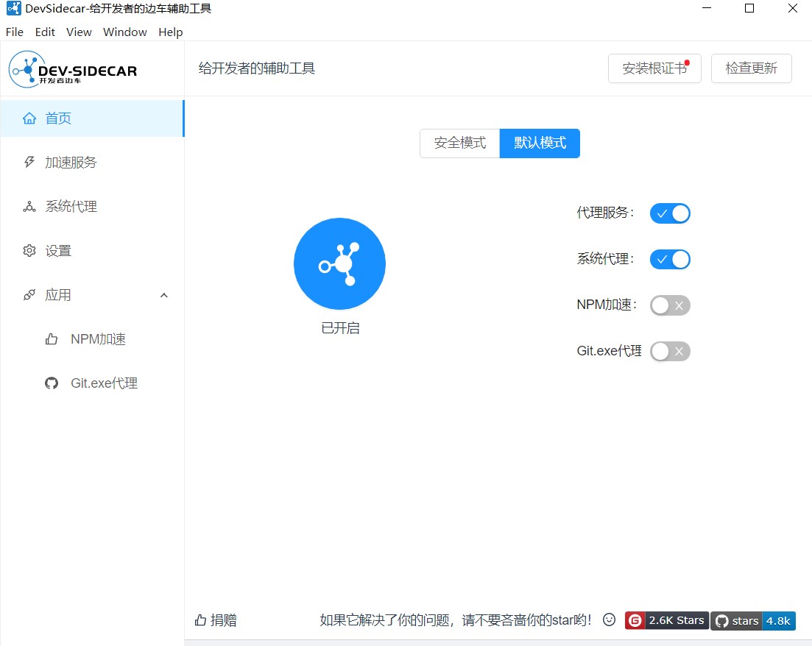Open the Edit menu
Screen dimensions: 812x646
[x=45, y=32]
